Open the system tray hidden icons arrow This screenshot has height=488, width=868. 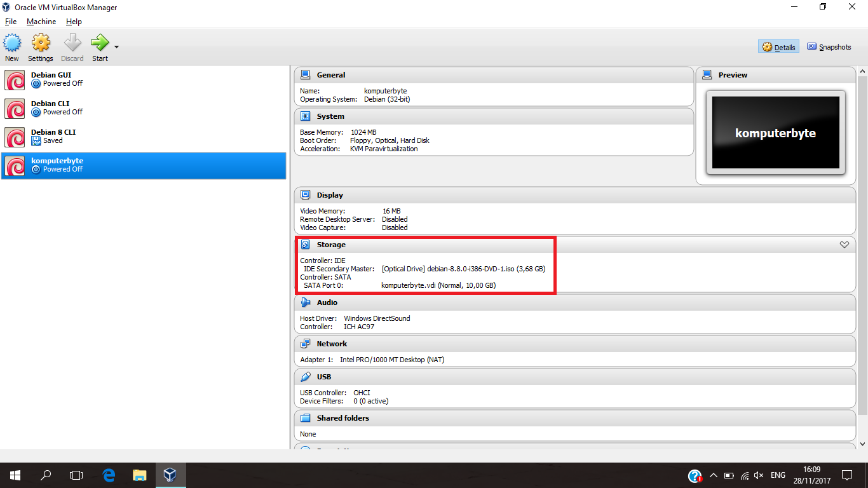714,475
